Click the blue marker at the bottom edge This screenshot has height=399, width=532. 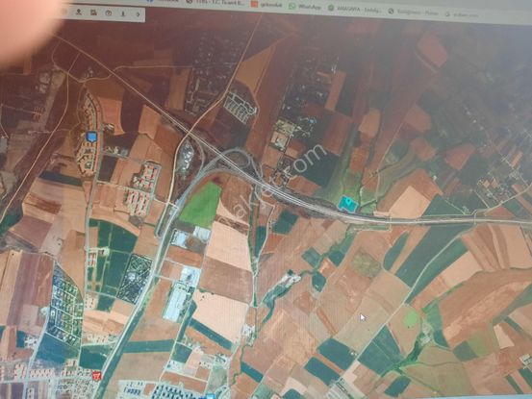[x=211, y=396]
